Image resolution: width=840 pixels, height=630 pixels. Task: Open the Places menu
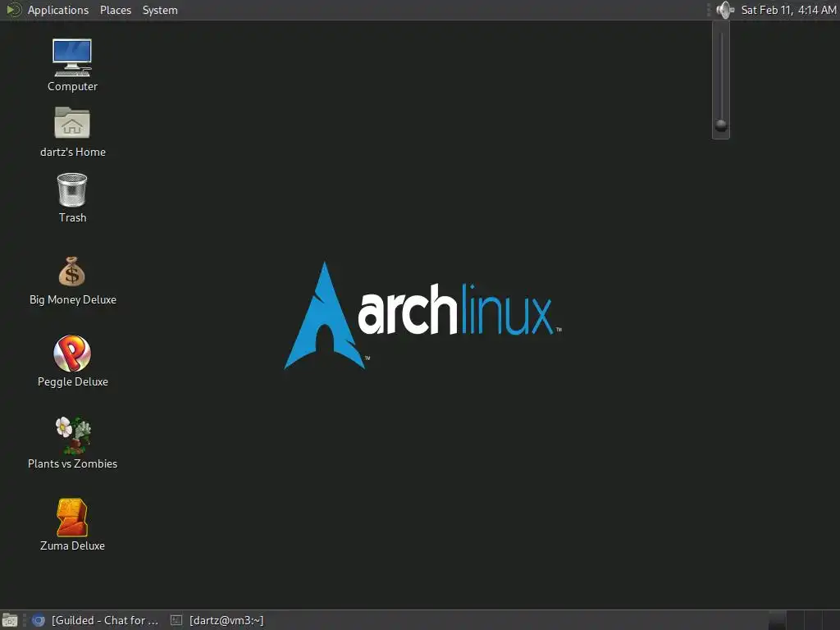tap(116, 10)
